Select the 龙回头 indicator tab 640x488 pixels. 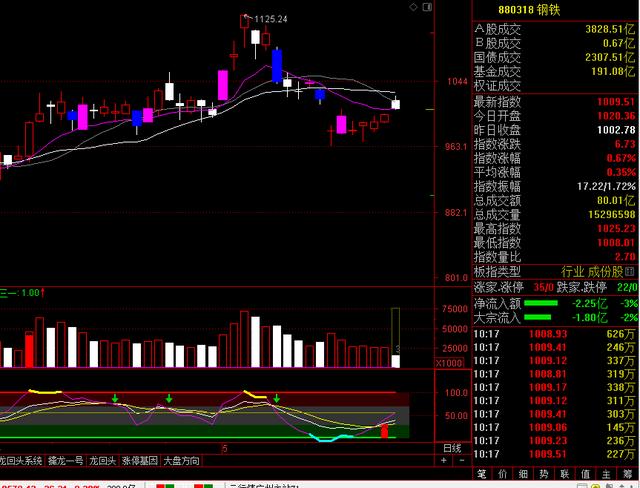pyautogui.click(x=102, y=461)
